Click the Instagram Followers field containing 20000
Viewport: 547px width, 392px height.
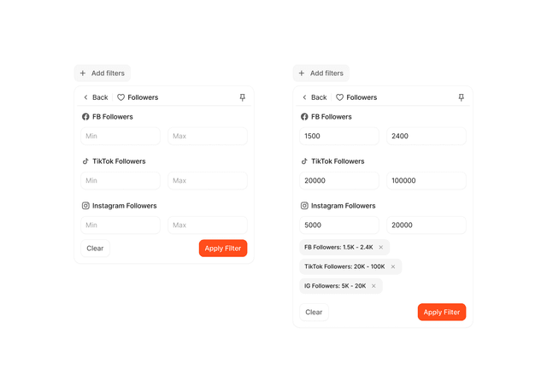[426, 225]
